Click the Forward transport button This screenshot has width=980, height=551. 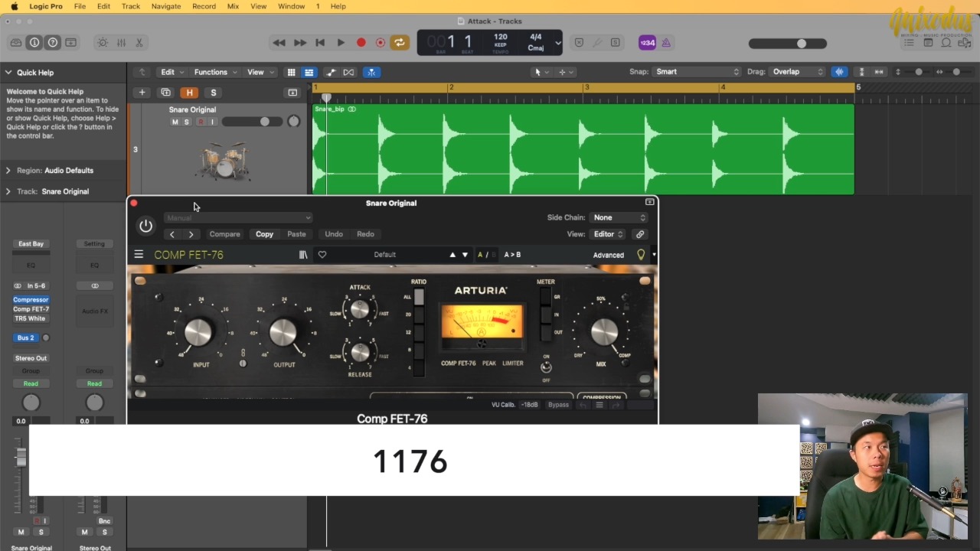(300, 43)
